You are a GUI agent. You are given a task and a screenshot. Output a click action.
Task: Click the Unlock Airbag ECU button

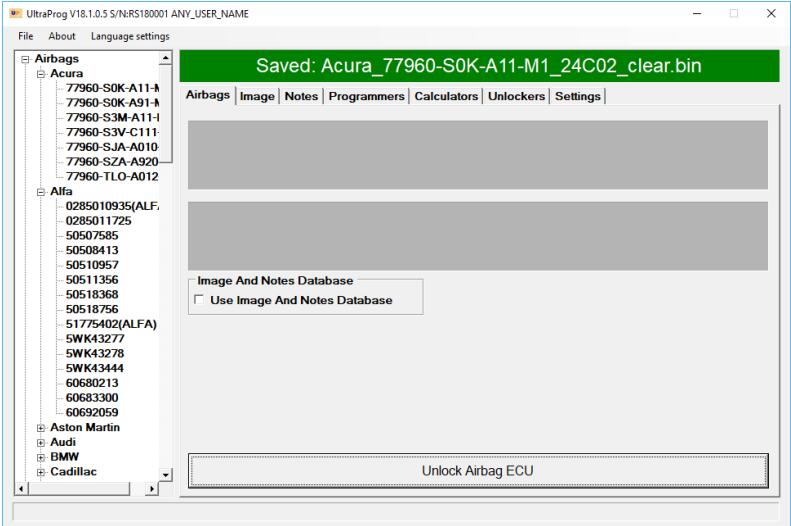478,471
